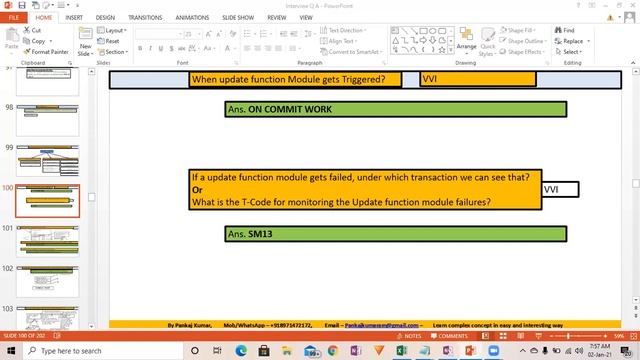Image resolution: width=640 pixels, height=360 pixels.
Task: Open Excel from the taskbar
Action: pyautogui.click(x=402, y=351)
